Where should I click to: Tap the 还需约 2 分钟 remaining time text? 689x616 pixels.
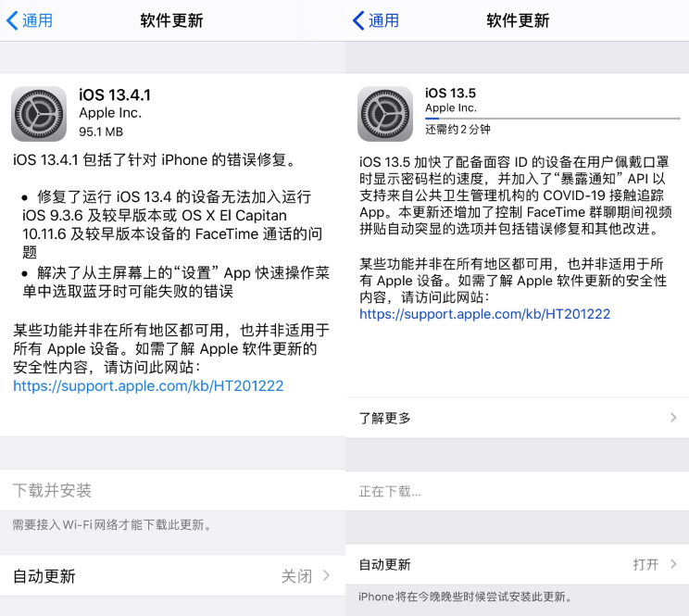(x=457, y=129)
